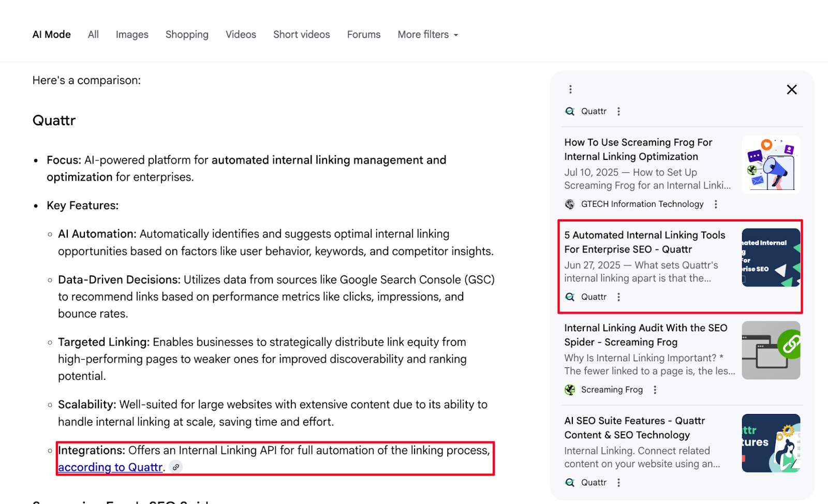This screenshot has height=504, width=828.
Task: Click 'Jul 10, 2025' snippet date
Action: pos(591,172)
